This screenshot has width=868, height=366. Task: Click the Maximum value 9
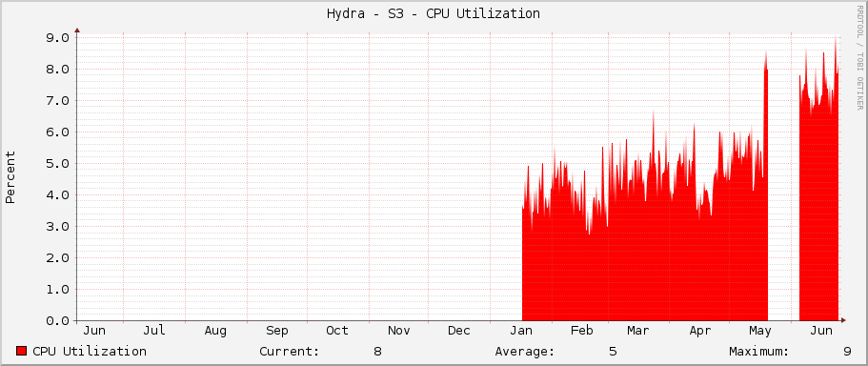click(x=847, y=351)
